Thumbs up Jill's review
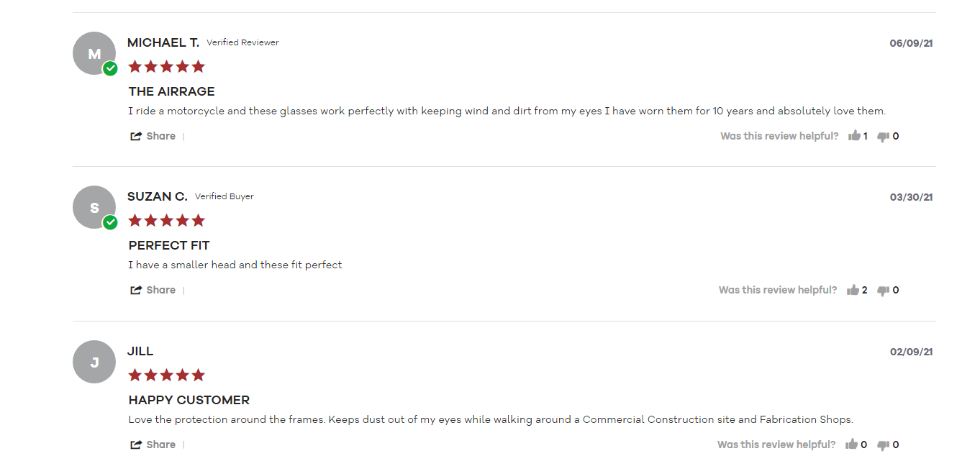This screenshot has width=980, height=474. (x=852, y=445)
